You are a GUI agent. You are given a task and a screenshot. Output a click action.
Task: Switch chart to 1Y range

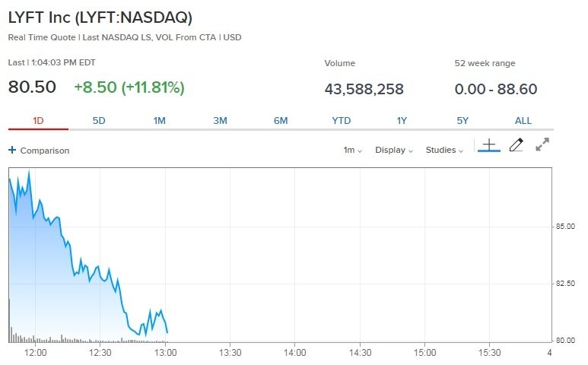pyautogui.click(x=402, y=120)
